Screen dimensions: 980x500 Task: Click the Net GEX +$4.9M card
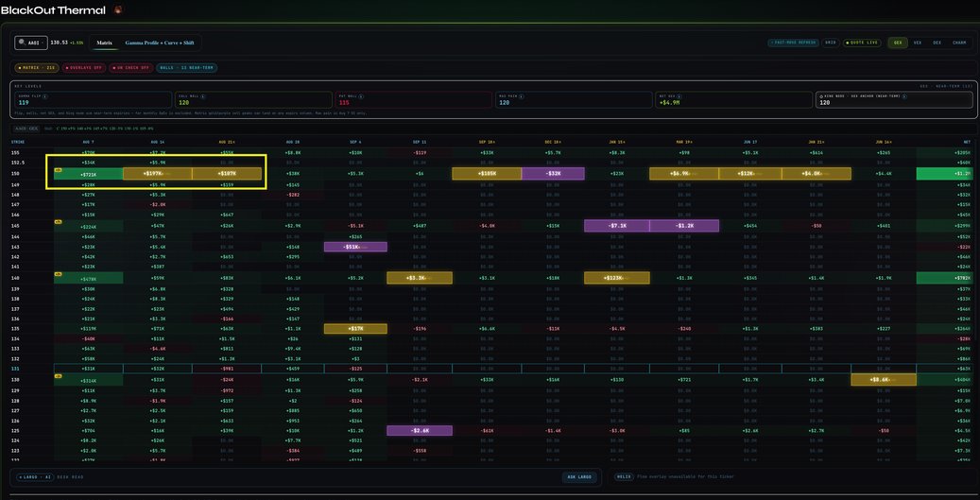pyautogui.click(x=732, y=100)
